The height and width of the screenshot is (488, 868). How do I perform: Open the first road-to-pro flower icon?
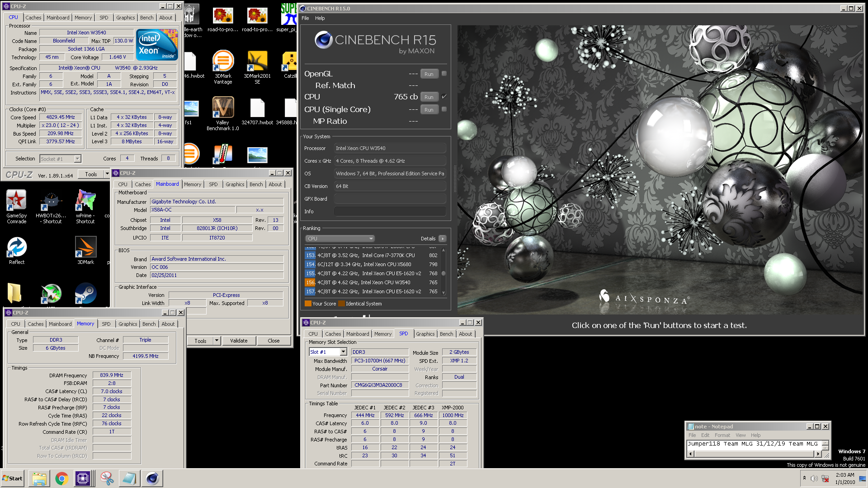pos(223,20)
